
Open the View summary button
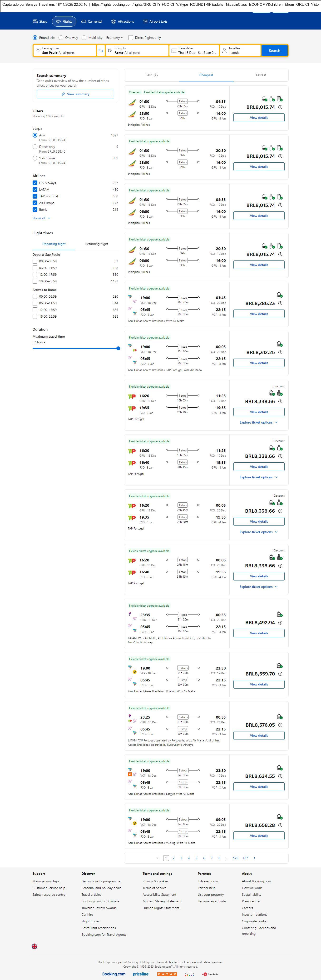[75, 94]
